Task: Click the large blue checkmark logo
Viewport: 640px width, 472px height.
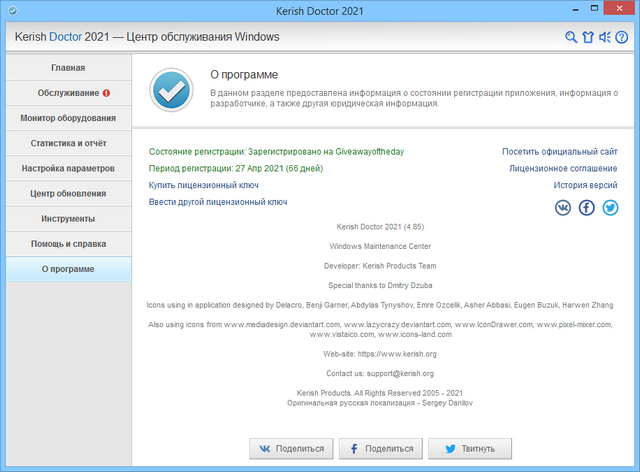Action: click(171, 90)
